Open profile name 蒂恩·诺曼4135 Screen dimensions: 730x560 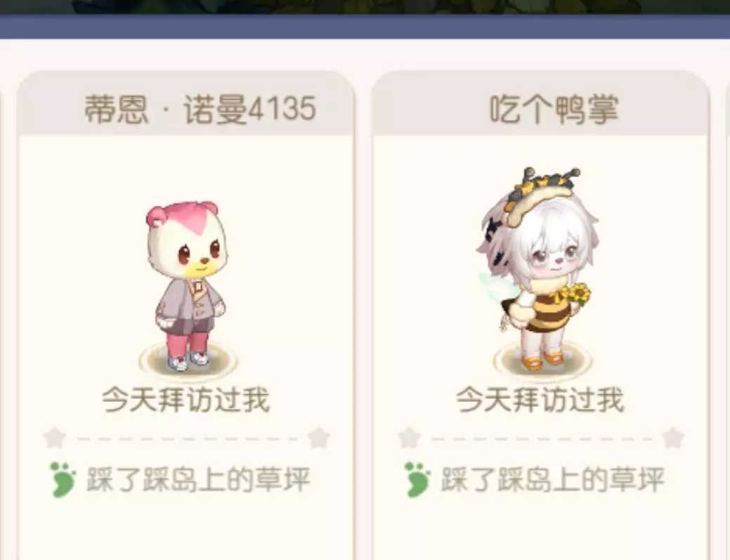pyautogui.click(x=200, y=110)
